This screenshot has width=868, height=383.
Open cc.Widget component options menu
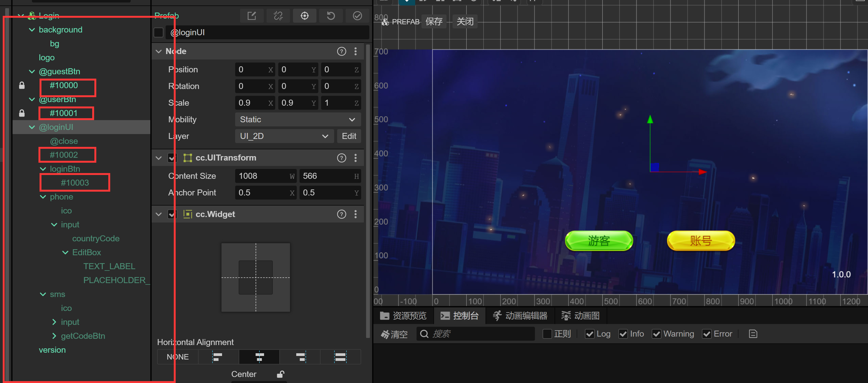[x=355, y=214]
